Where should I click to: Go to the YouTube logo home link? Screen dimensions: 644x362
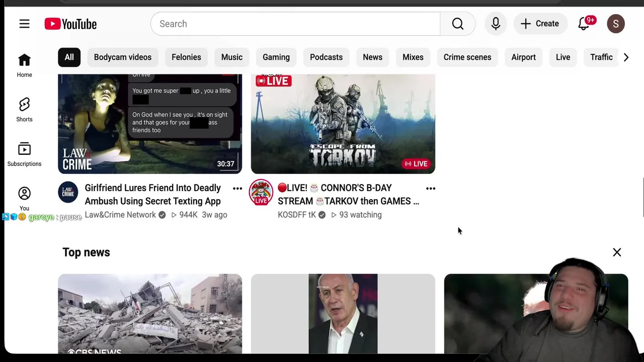coord(70,24)
